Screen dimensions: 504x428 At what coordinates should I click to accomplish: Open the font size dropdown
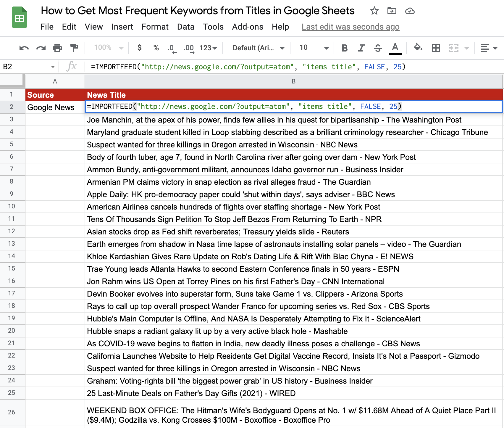pos(314,48)
